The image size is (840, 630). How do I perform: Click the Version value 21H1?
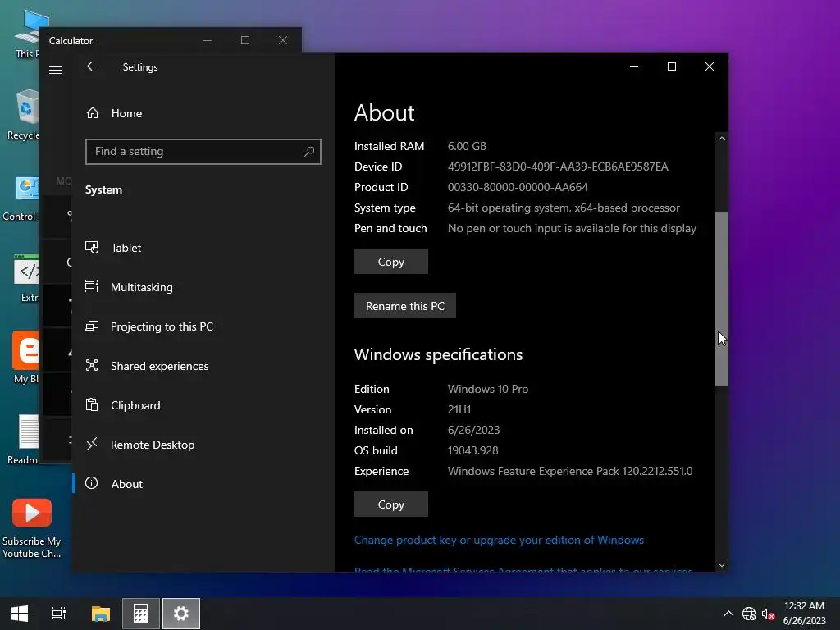click(x=459, y=409)
